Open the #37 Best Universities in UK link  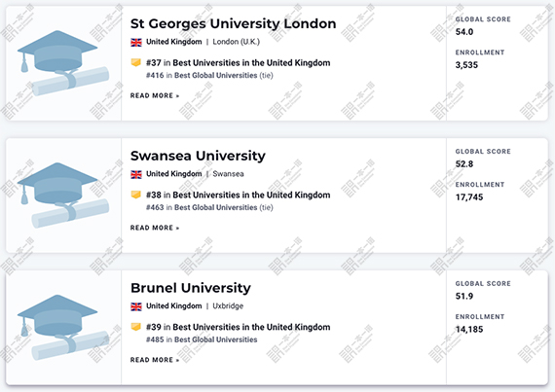coord(239,63)
